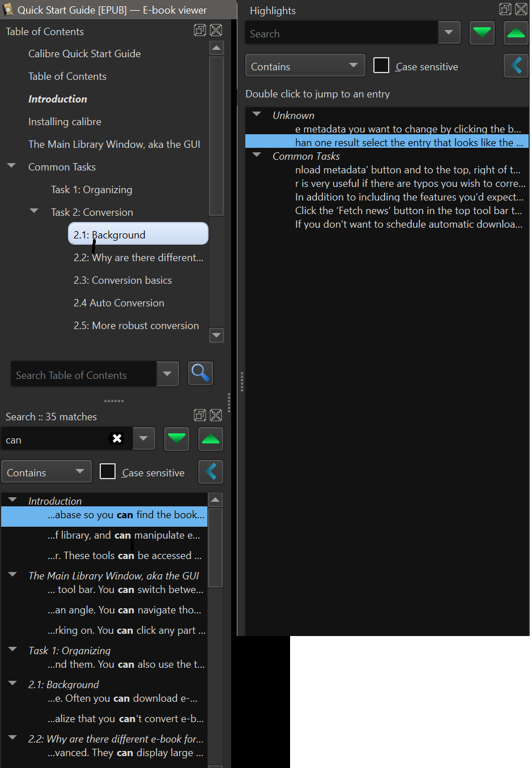
Task: Float the Search matches panel
Action: coord(200,415)
